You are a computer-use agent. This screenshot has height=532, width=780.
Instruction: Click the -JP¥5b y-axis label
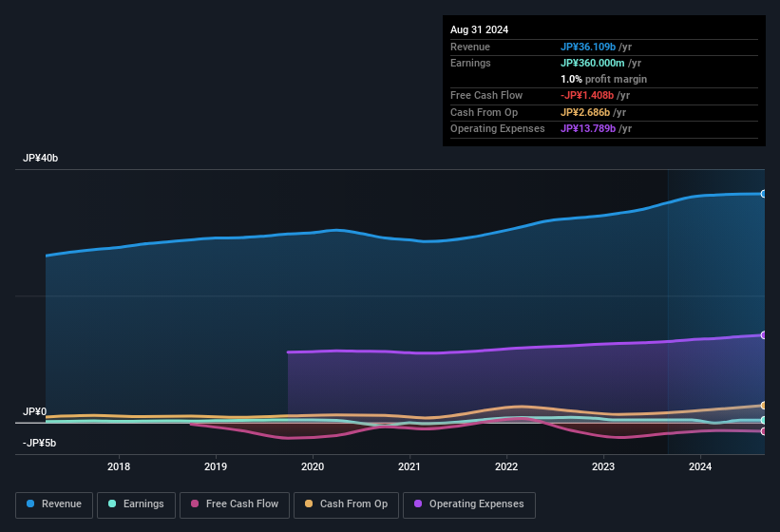point(39,443)
